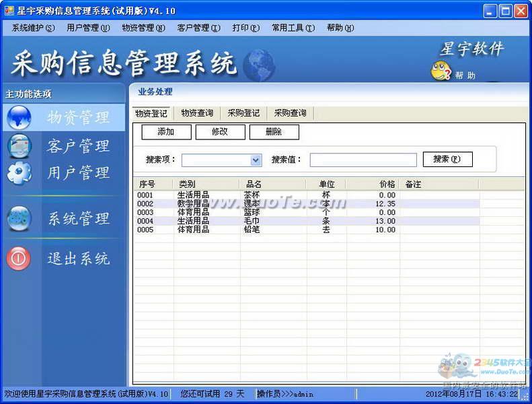This screenshot has width=532, height=404.
Task: Click the mail icon beside 客户管理
Action: pyautogui.click(x=20, y=146)
